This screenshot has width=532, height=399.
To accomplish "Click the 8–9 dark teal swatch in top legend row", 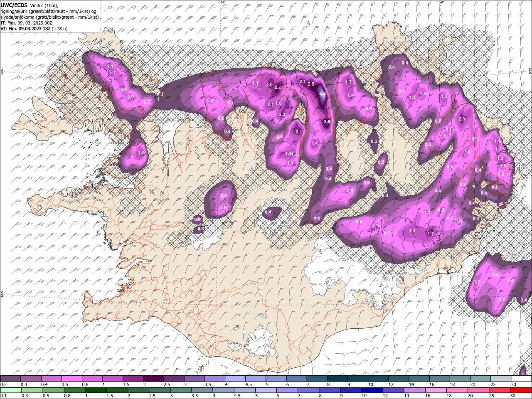I will coord(337,379).
